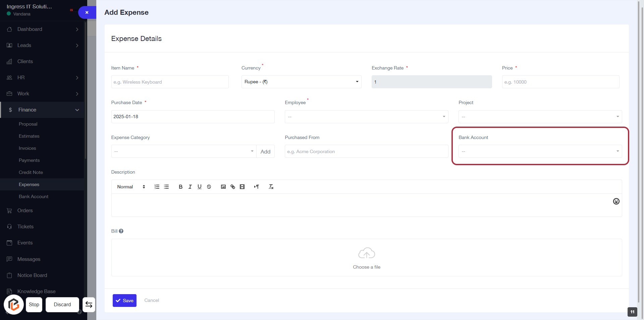The height and width of the screenshot is (320, 644).
Task: Clear text formatting in editor
Action: 271,187
